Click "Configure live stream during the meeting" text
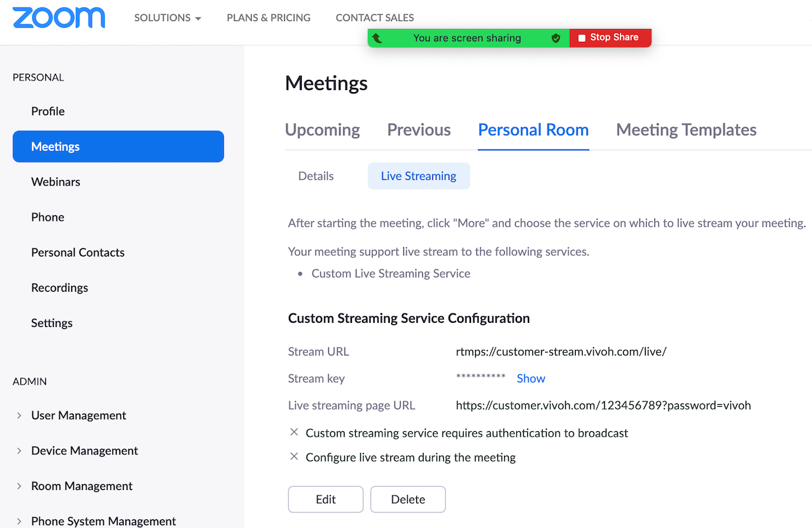 point(411,458)
